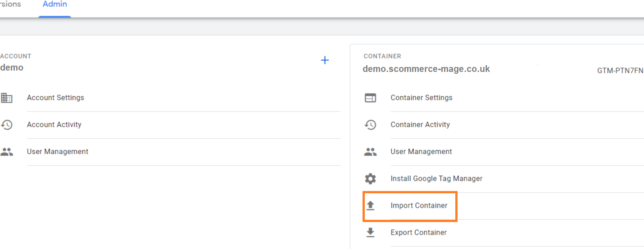Click the Container Settings window icon

(x=370, y=98)
